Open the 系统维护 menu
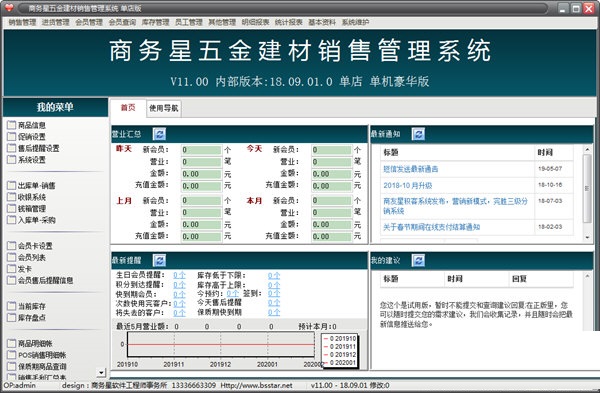 355,22
